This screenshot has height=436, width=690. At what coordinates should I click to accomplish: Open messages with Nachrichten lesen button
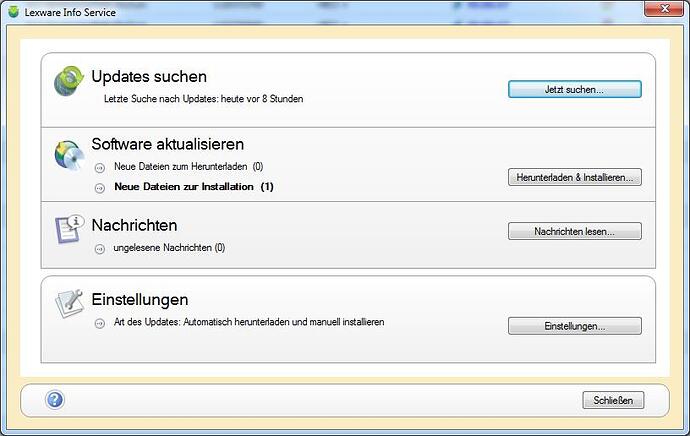pos(575,231)
